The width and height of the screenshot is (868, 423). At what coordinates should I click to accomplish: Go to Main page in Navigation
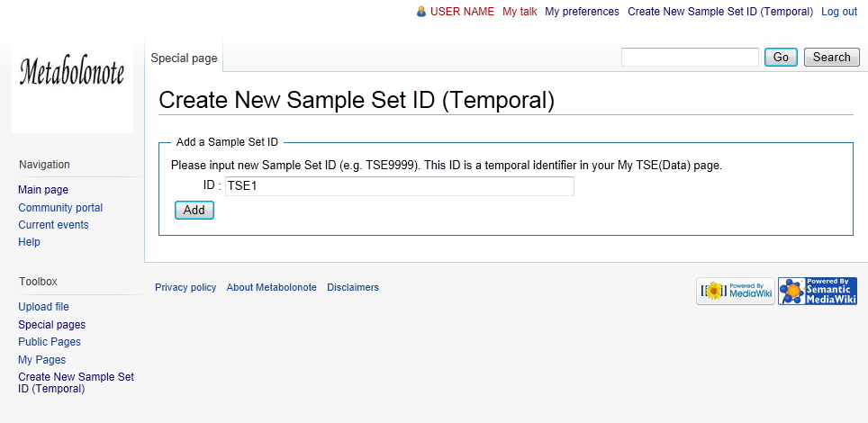[43, 190]
